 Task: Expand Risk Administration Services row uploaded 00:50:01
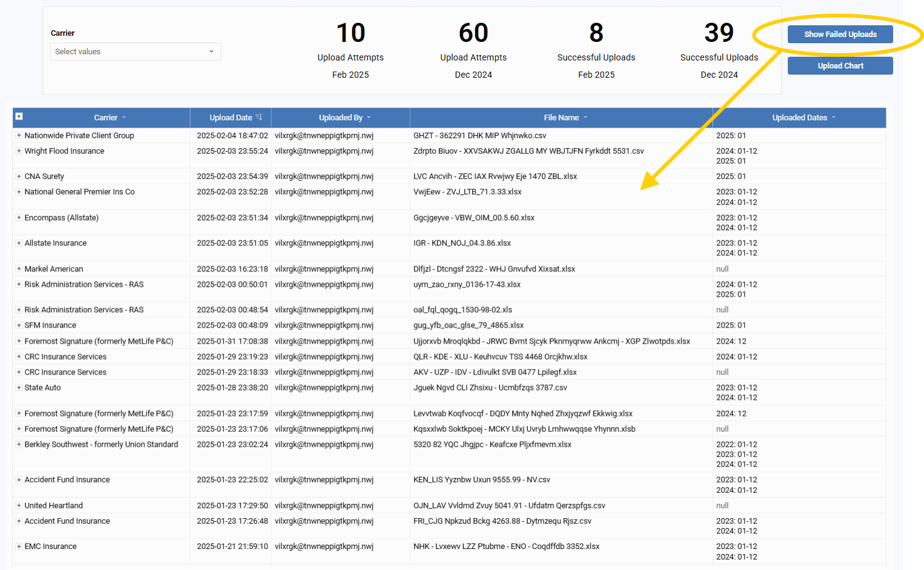(19, 284)
